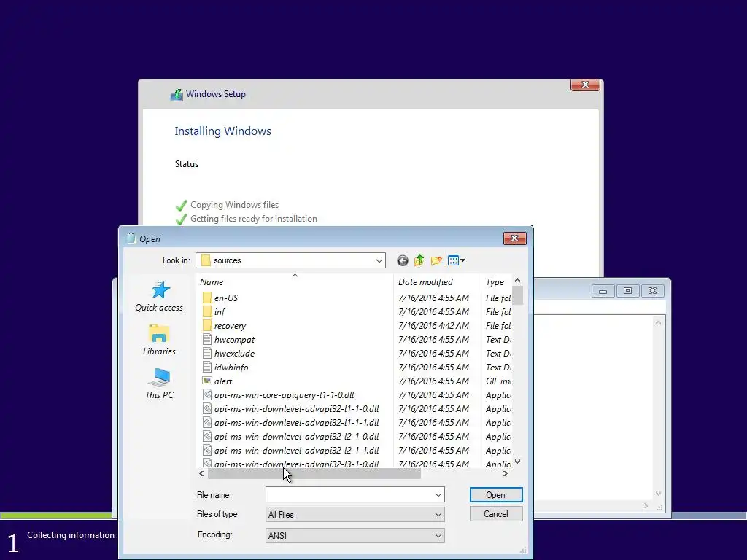Click the Copying Windows files status line
Image resolution: width=747 pixels, height=560 pixels.
[x=234, y=205]
